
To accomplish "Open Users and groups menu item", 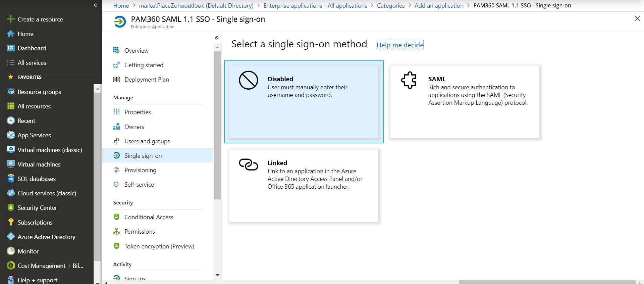I will coord(147,141).
